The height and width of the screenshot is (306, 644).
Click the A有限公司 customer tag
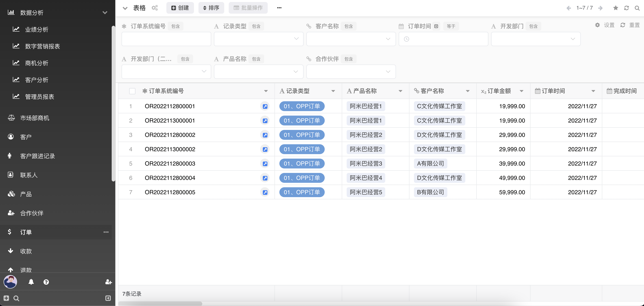(x=431, y=164)
